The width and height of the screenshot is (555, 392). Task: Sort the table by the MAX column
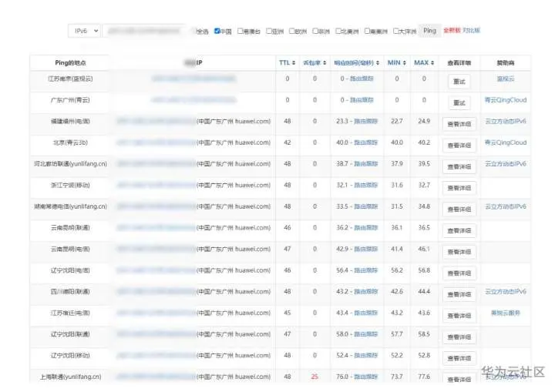(x=424, y=62)
